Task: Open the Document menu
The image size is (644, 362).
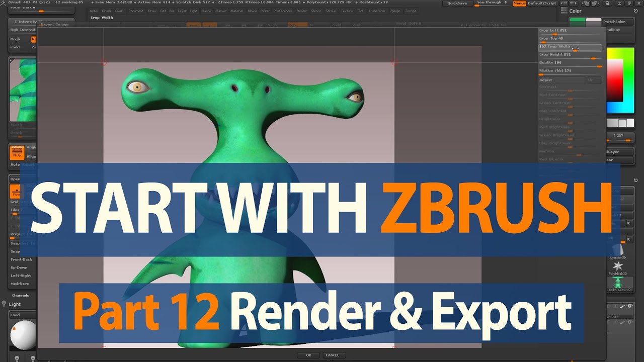Action: 136,11
